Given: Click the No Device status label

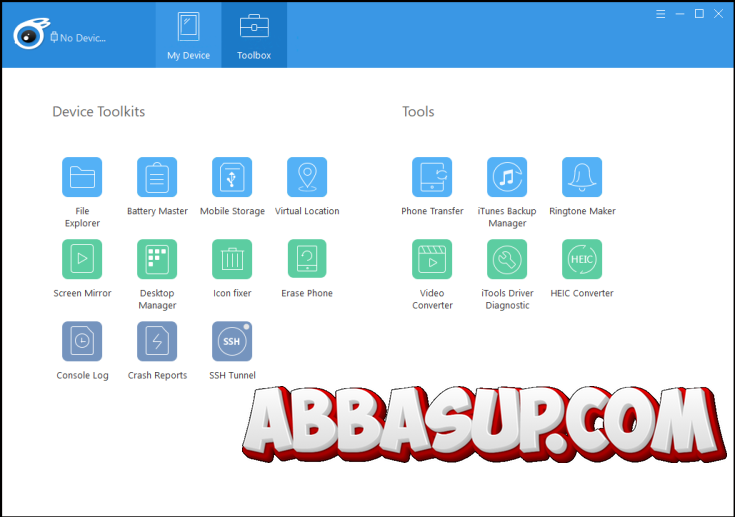Looking at the screenshot, I should pos(78,37).
